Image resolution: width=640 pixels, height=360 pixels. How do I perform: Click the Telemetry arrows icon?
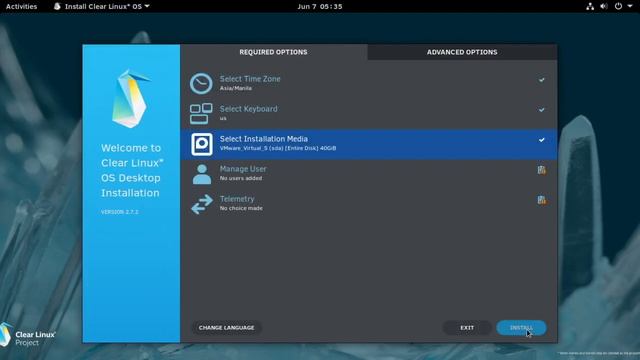tap(202, 204)
